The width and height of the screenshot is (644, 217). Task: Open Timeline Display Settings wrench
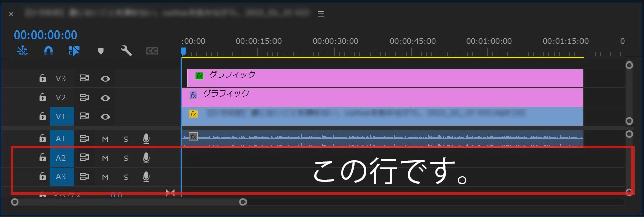point(126,50)
